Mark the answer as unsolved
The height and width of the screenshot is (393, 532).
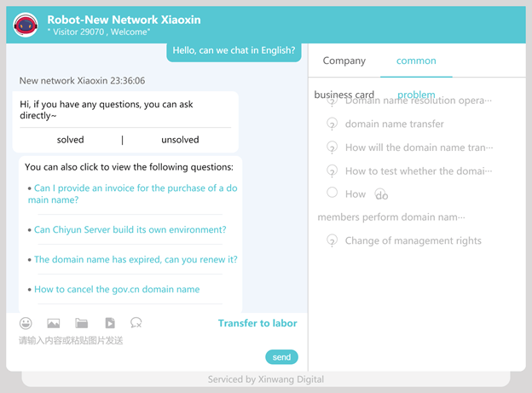(x=180, y=140)
